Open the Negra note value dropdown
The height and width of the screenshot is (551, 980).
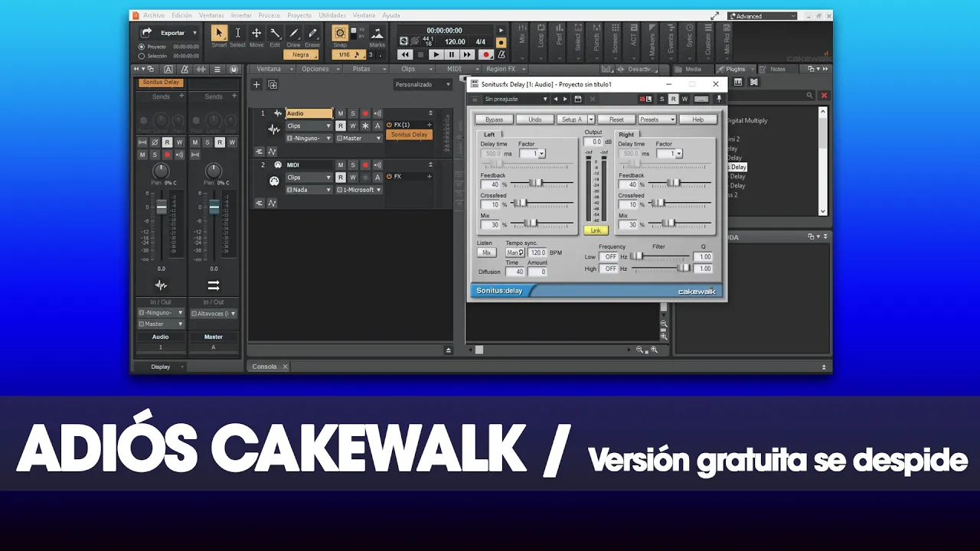pyautogui.click(x=301, y=54)
